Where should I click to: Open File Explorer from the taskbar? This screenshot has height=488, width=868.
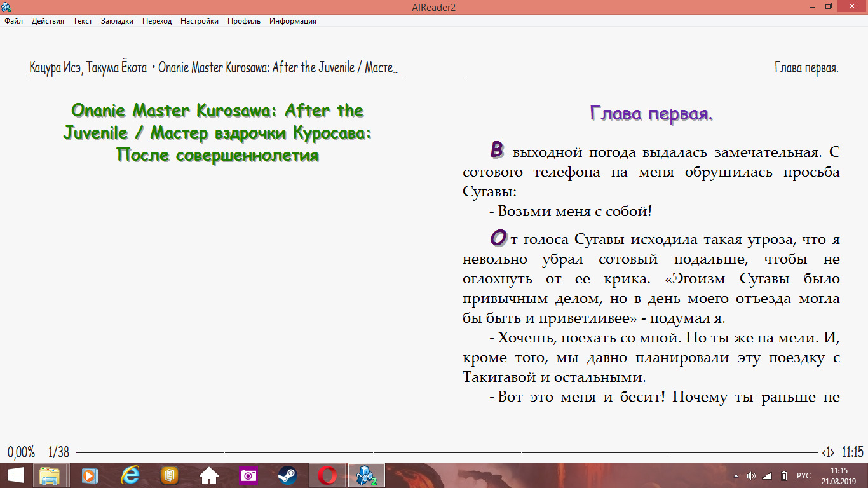click(50, 475)
